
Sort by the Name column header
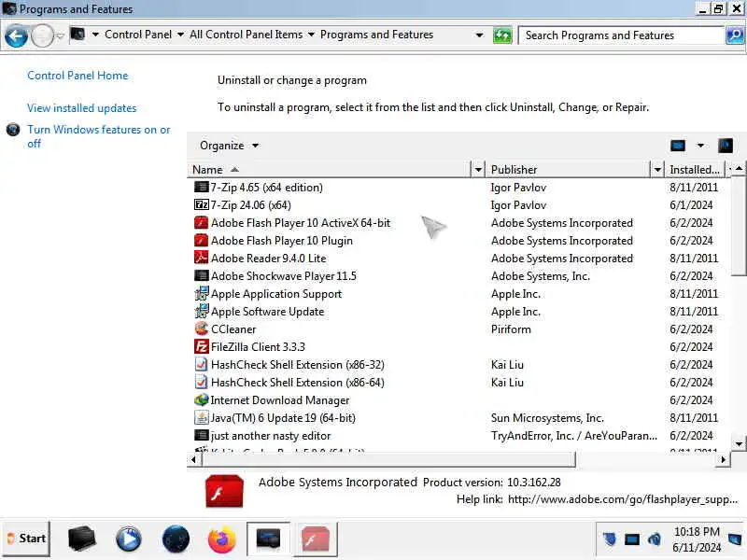tap(329, 169)
